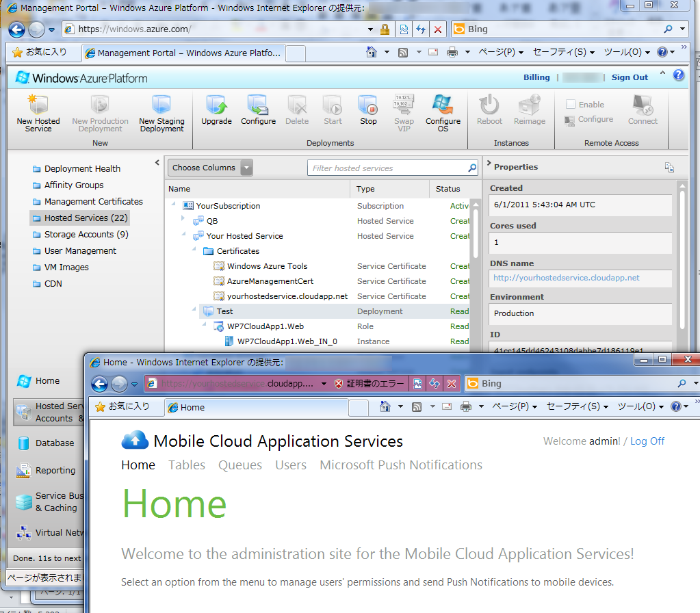
Task: Click search magnifier in filter hosted services box
Action: tap(472, 168)
